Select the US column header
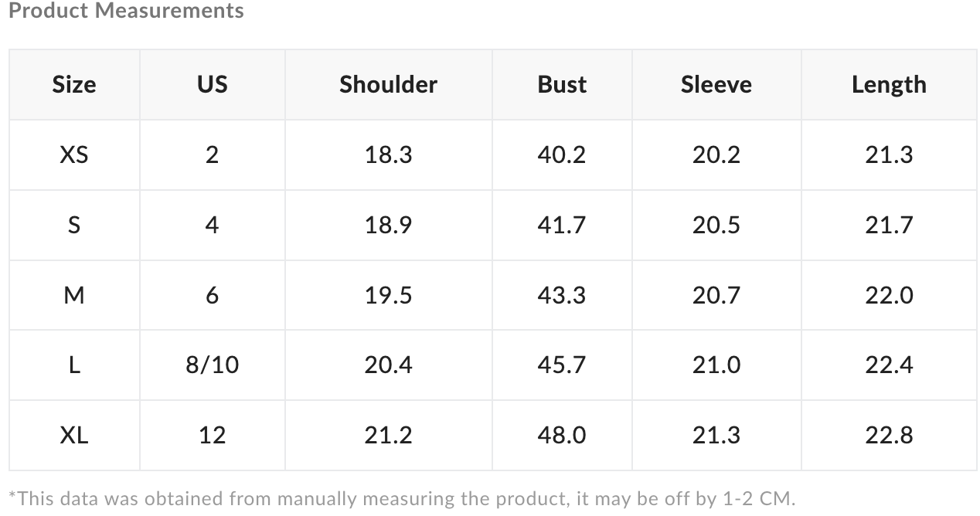This screenshot has height=516, width=980. (x=212, y=84)
